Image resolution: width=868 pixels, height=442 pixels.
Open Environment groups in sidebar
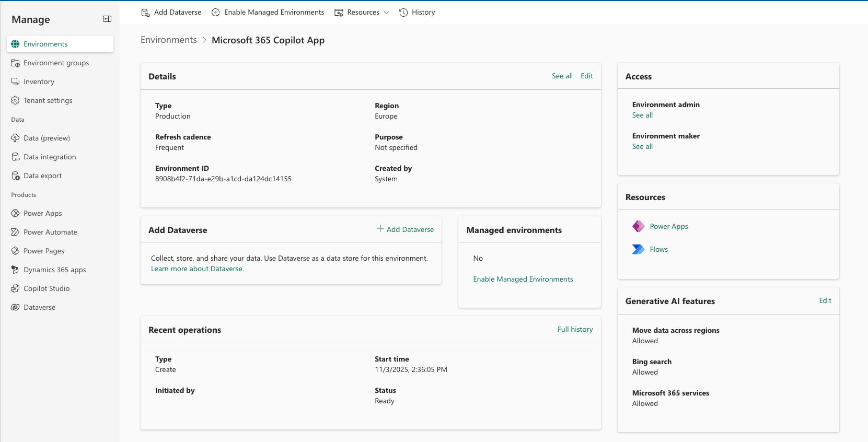(x=56, y=63)
